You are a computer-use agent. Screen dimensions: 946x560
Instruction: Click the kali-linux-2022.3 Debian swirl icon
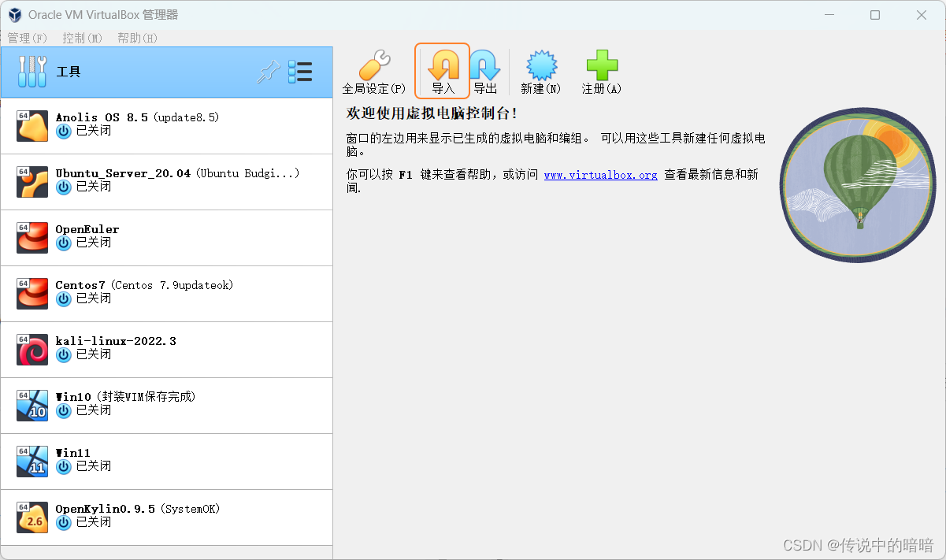[32, 350]
